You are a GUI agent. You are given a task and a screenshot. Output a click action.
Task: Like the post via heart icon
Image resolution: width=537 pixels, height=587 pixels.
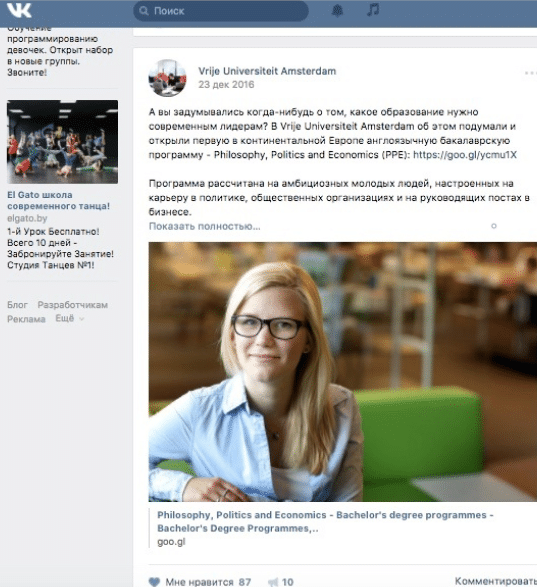(154, 581)
